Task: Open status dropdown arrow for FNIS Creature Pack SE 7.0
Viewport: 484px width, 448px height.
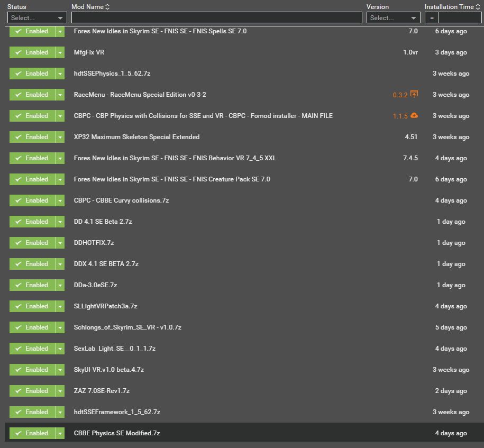Action: [60, 179]
